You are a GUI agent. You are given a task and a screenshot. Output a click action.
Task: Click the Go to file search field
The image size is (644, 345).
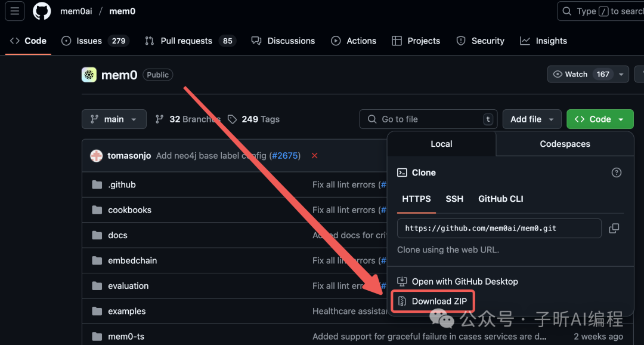click(x=428, y=119)
